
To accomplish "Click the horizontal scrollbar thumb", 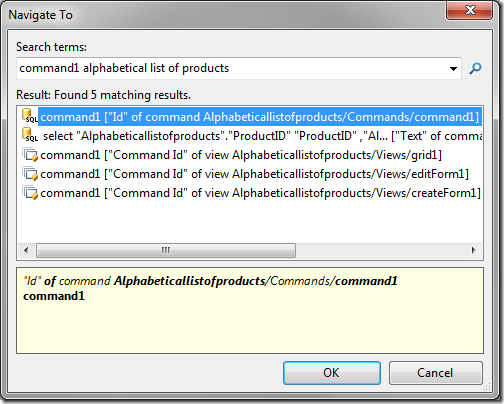I will tap(166, 250).
